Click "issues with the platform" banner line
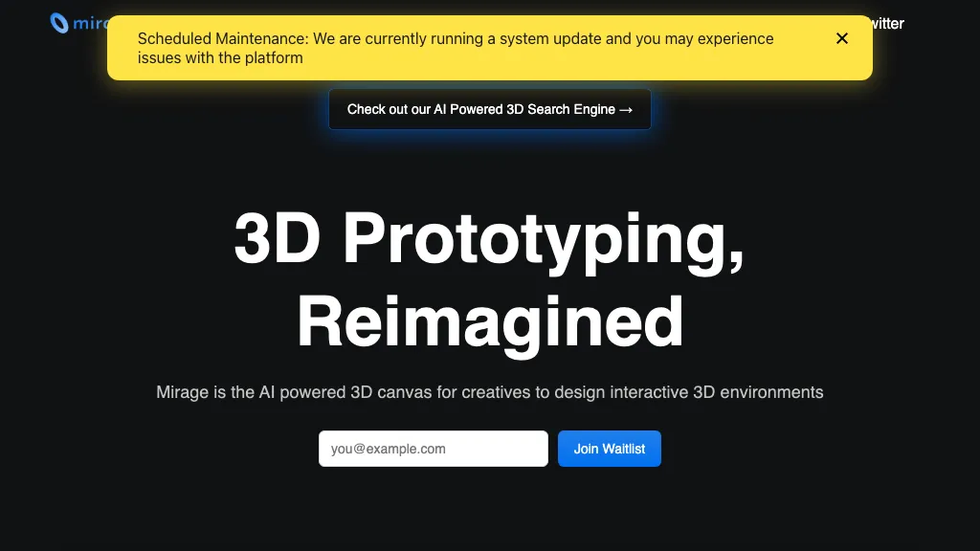Image resolution: width=980 pixels, height=551 pixels. [220, 57]
